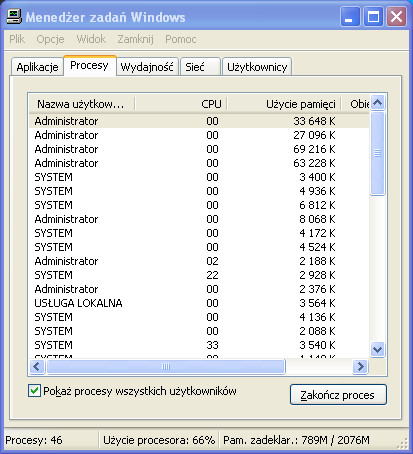Select the process row using 27 096 K
Image resolution: width=413 pixels, height=454 pixels.
click(x=199, y=135)
